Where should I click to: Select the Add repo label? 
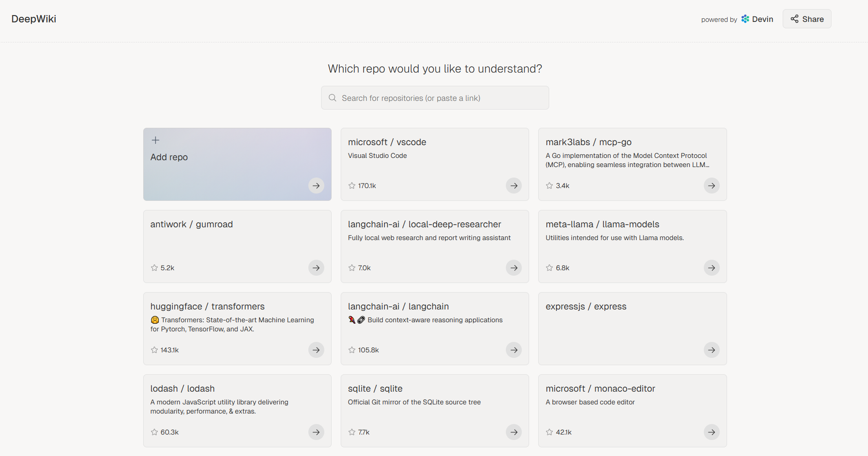point(169,157)
